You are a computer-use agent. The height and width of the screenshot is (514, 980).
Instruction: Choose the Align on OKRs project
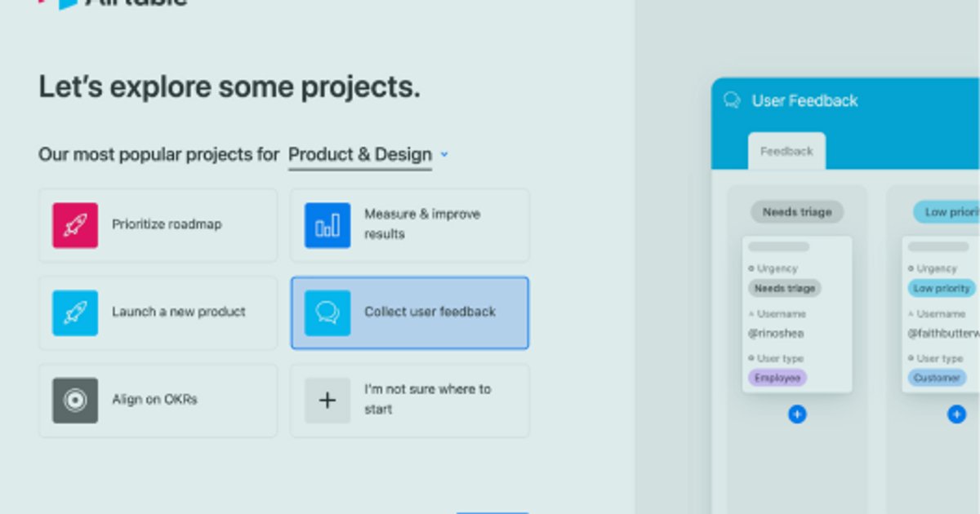tap(158, 401)
